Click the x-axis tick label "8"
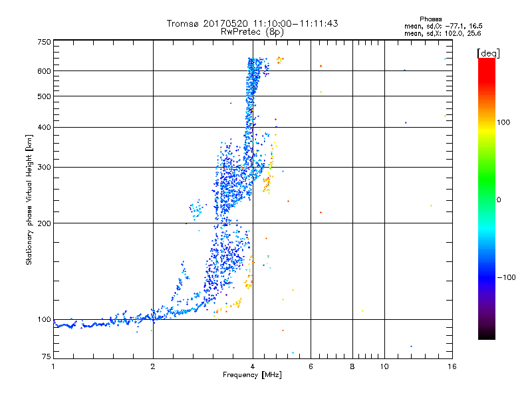The image size is (532, 399). (352, 366)
